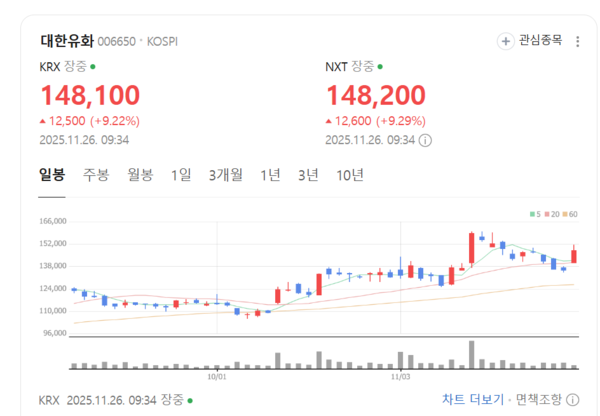The image size is (600, 416).
Task: Click the KOSPI market label
Action: (162, 41)
